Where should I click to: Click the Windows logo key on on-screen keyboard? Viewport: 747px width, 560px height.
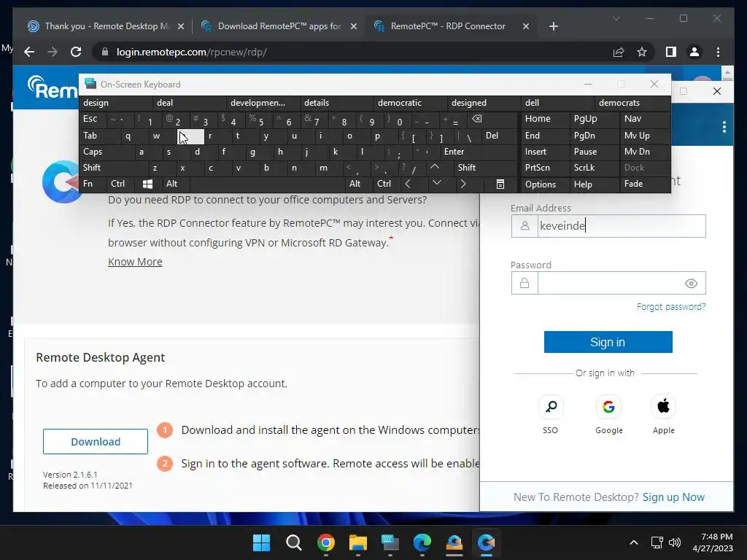(147, 184)
